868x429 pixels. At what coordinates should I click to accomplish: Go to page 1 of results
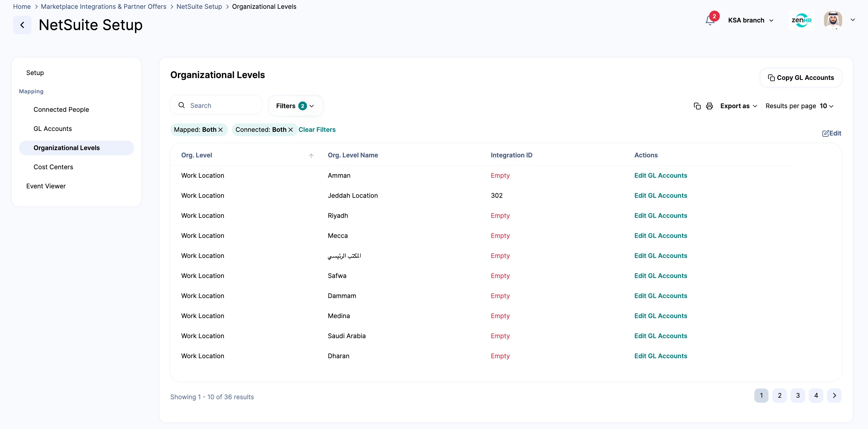point(761,395)
